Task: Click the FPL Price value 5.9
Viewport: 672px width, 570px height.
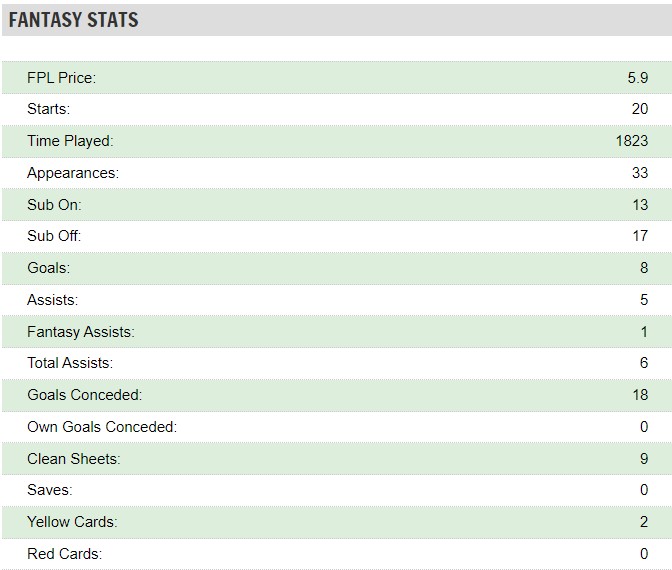Action: click(638, 78)
